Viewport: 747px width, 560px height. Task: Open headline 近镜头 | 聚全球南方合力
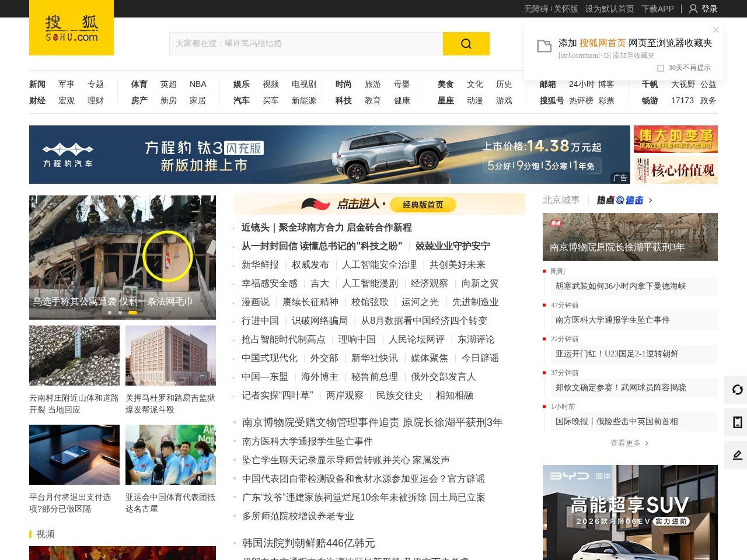click(x=327, y=228)
